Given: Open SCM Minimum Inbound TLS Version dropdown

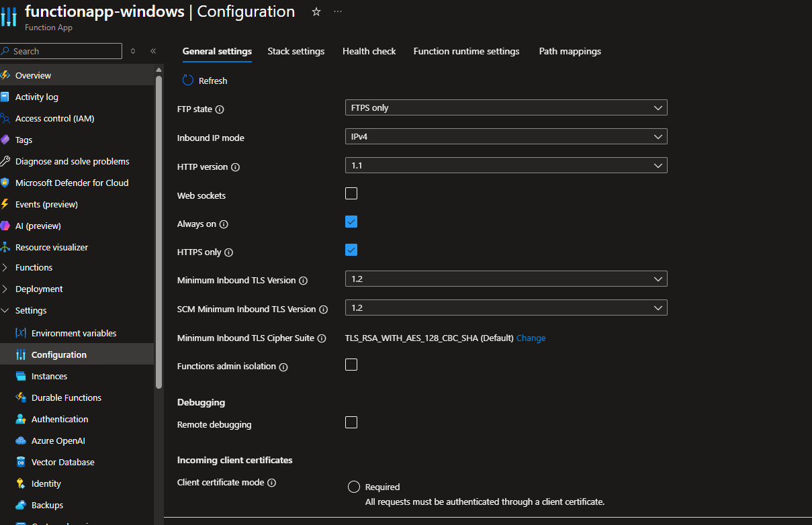Looking at the screenshot, I should pos(506,307).
